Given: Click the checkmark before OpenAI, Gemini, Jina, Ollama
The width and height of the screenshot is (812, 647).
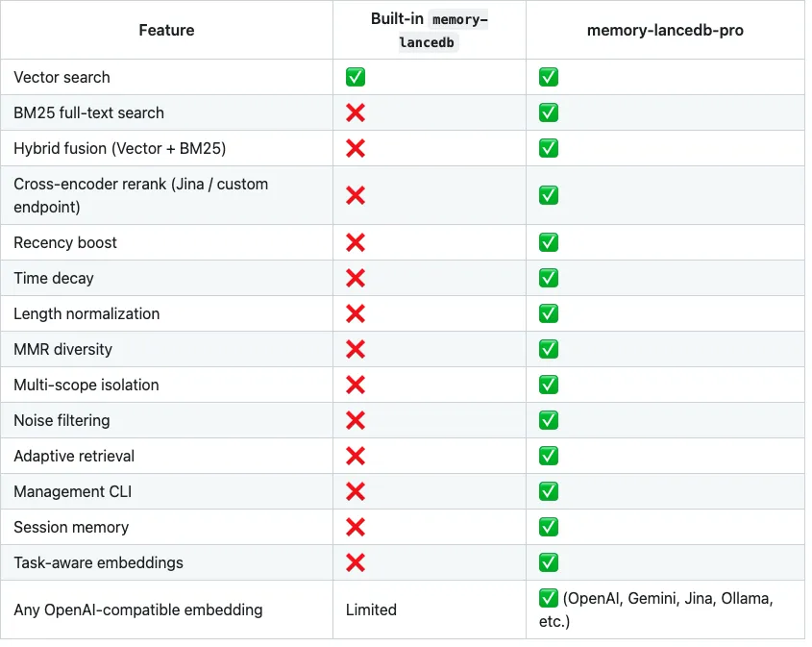Looking at the screenshot, I should tap(549, 599).
